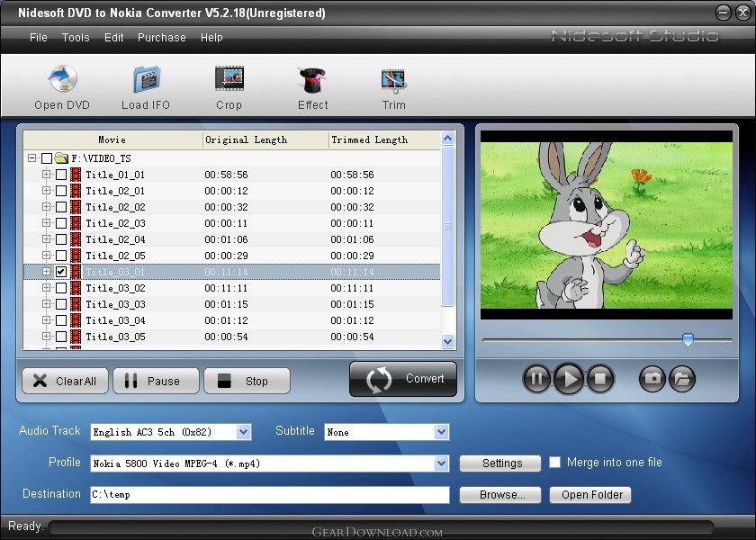
Task: Click the Clear All button
Action: point(65,381)
